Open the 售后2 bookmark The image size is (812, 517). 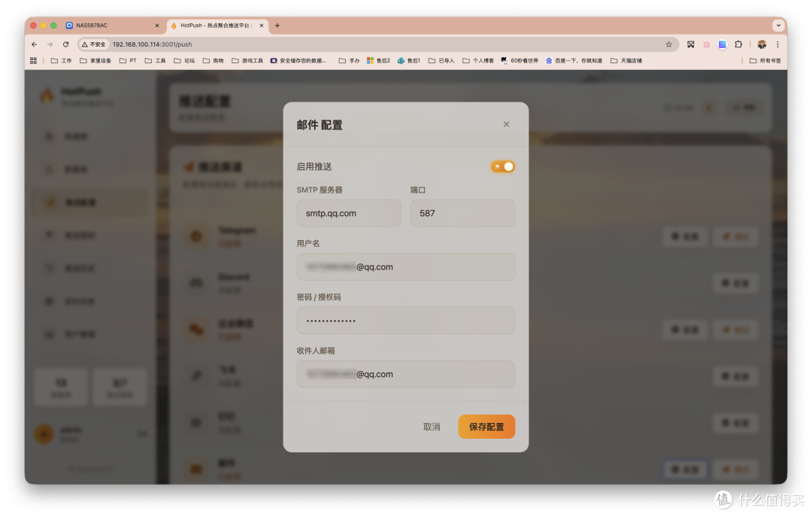(x=378, y=61)
